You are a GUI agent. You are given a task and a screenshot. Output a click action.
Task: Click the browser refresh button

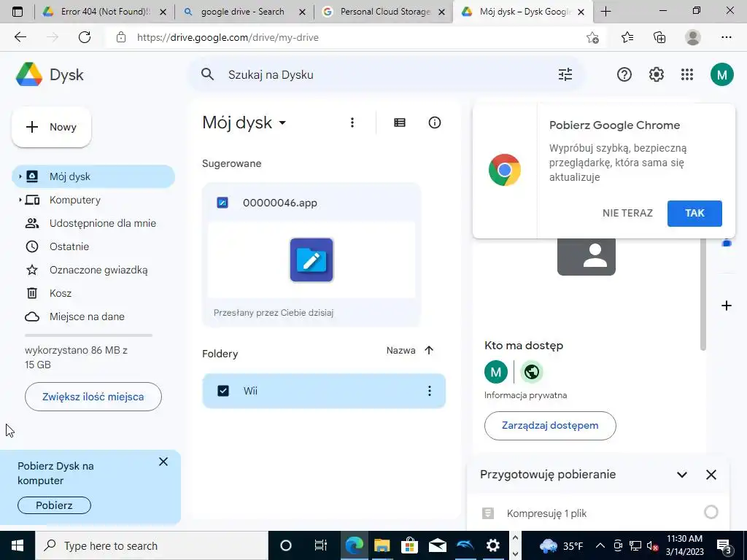tap(85, 37)
